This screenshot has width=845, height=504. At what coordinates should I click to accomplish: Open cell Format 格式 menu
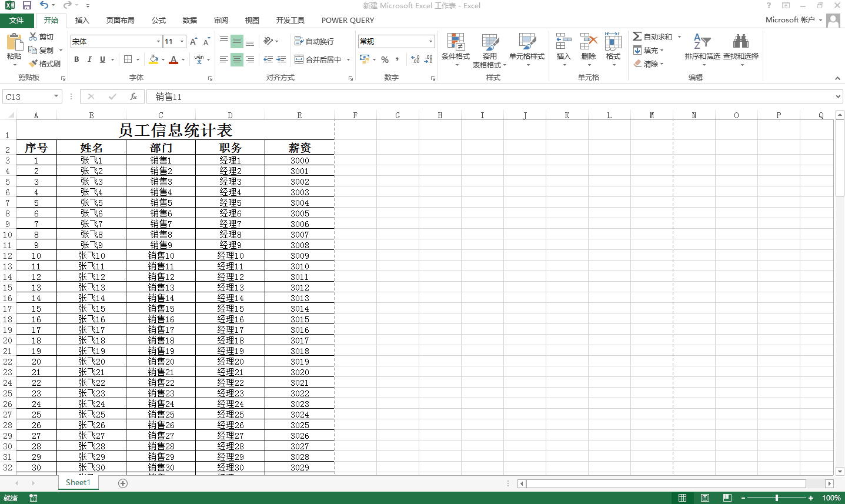click(x=613, y=49)
